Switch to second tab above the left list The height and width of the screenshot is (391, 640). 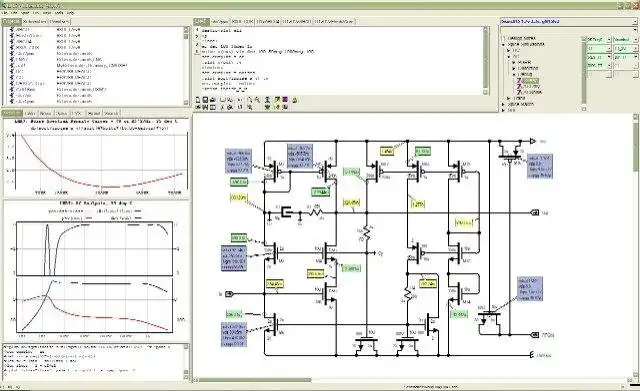(x=34, y=21)
